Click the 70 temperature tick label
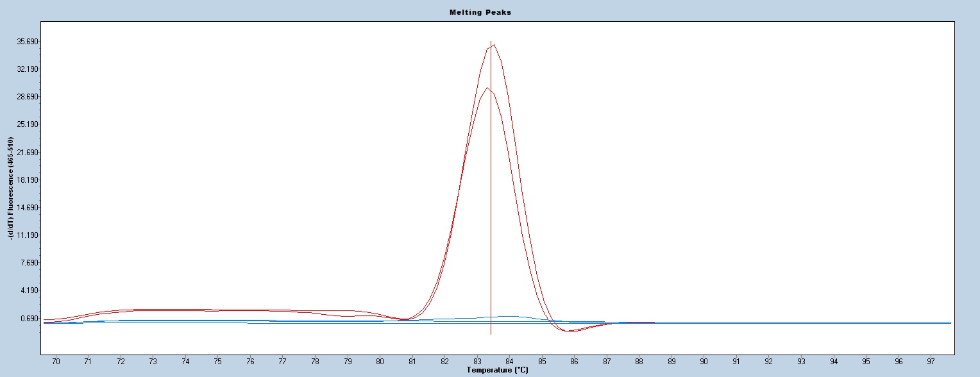980x377 pixels. pos(56,362)
